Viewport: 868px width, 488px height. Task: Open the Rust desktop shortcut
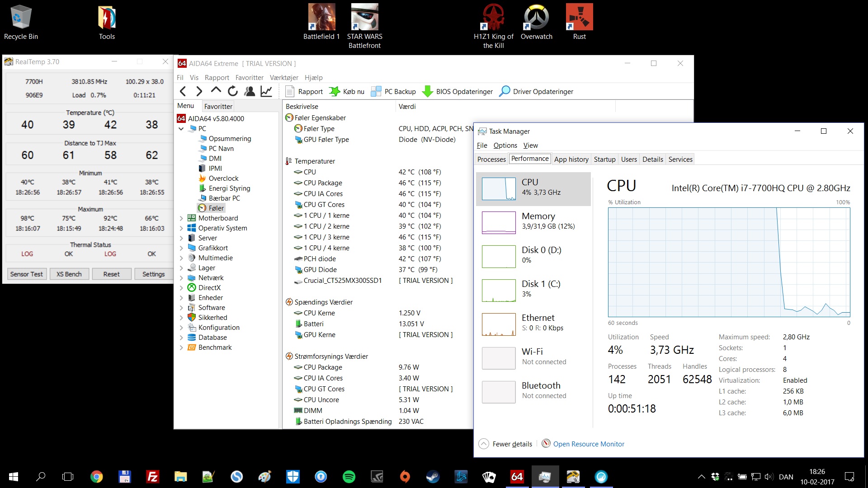tap(580, 22)
